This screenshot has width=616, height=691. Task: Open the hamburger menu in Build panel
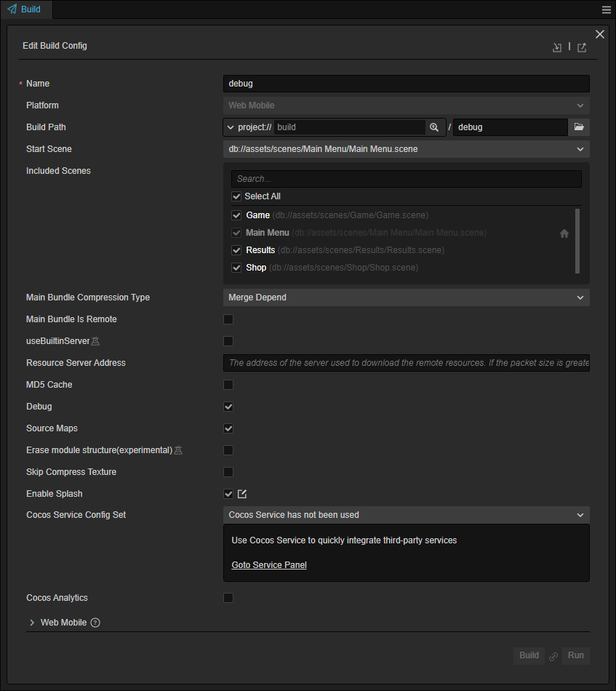(607, 9)
